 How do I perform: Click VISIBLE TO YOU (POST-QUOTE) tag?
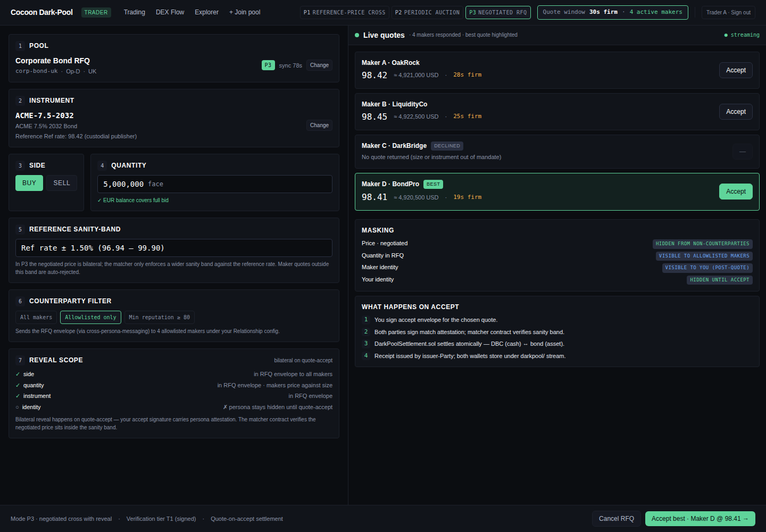[707, 268]
